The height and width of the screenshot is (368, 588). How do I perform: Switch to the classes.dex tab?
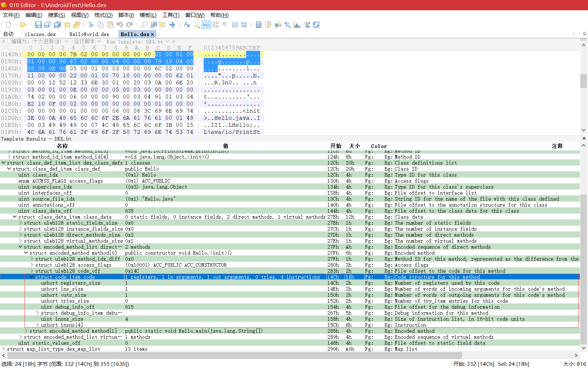click(x=40, y=34)
